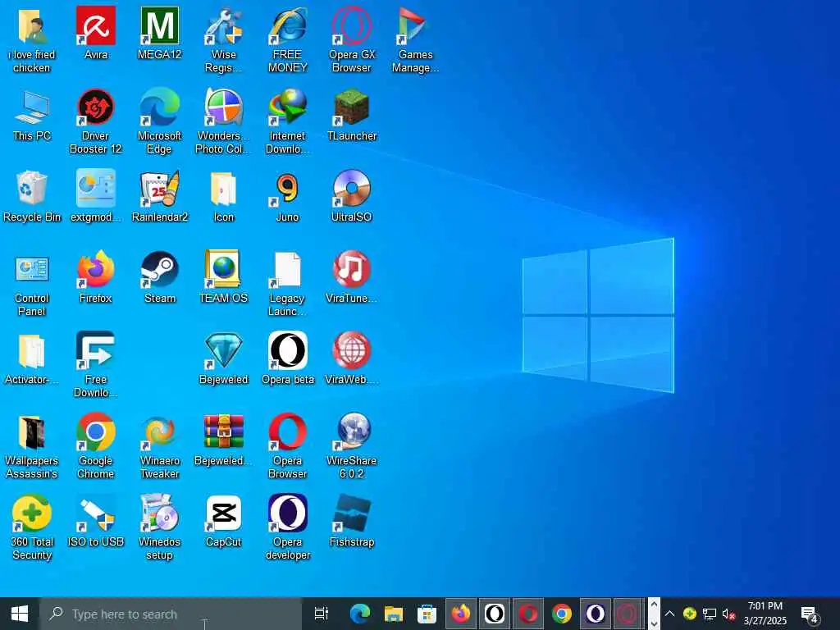Open 360 Total Security tray icon
The height and width of the screenshot is (630, 840).
689,614
